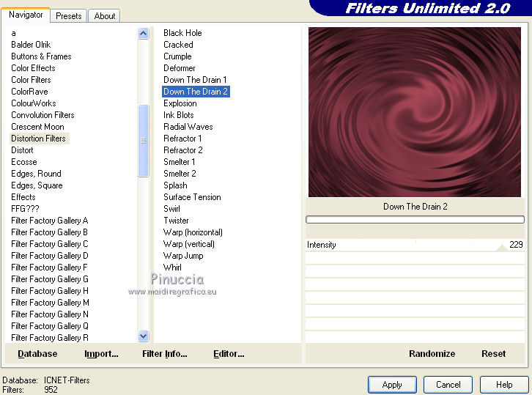Select Filter Factory Gallery D

[x=50, y=256]
